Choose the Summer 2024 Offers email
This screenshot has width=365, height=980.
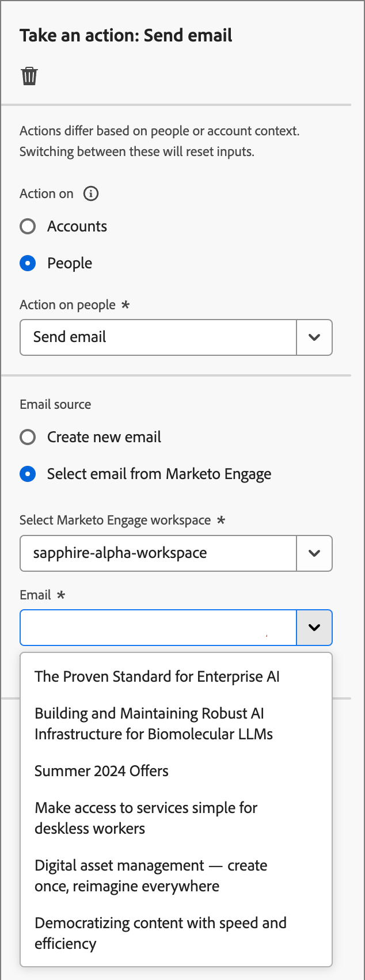[101, 771]
